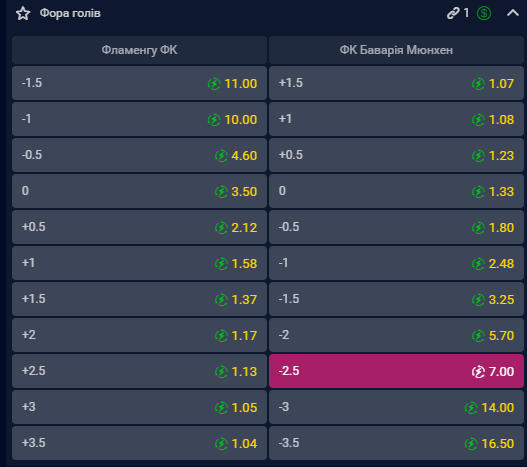This screenshot has width=527, height=467.
Task: Add Фора голів market to favorites star
Action: [x=23, y=13]
